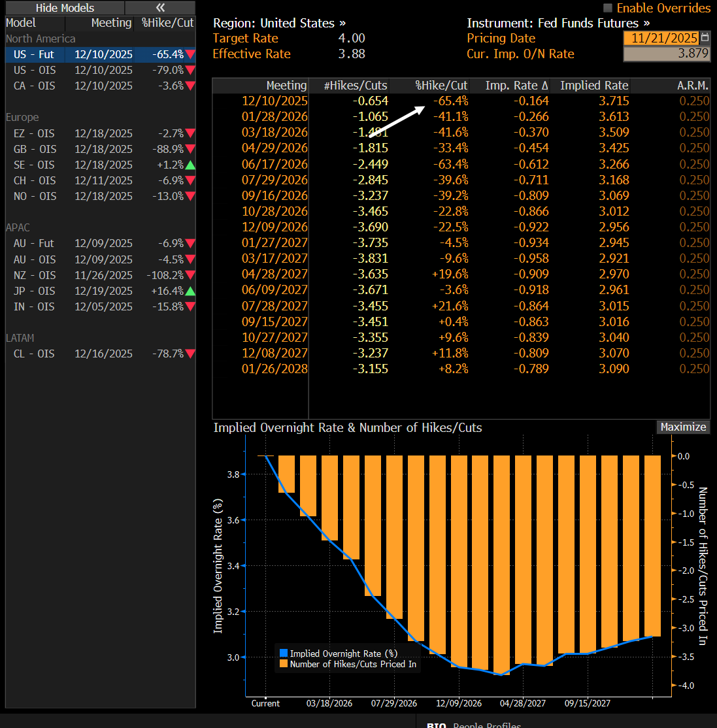Click the red down-arrow beside GB - OIS

click(x=190, y=149)
